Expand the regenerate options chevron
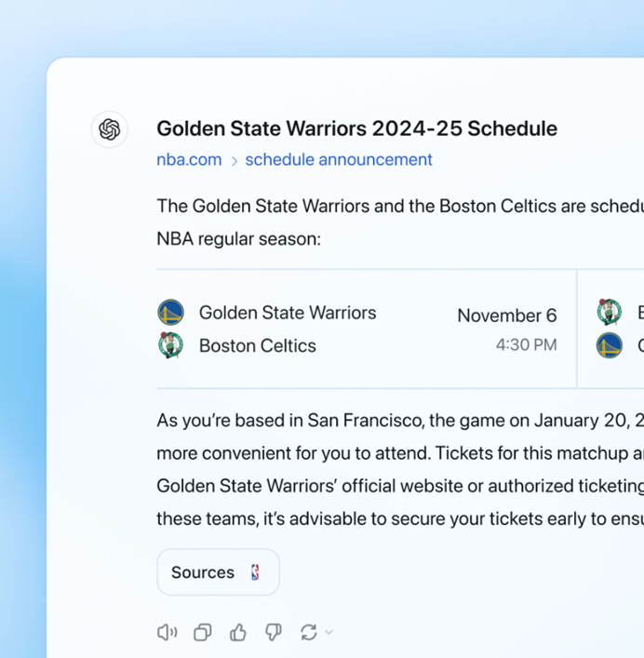644x658 pixels. point(329,633)
